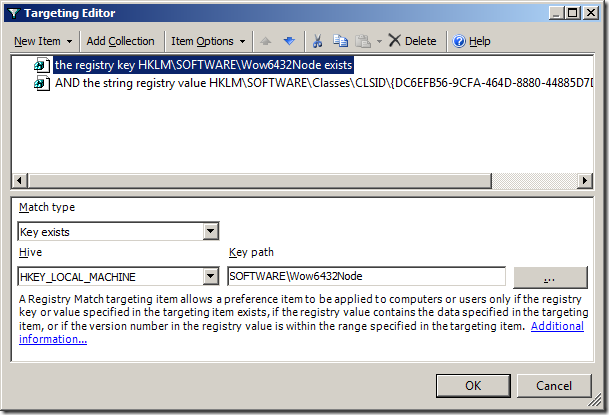The width and height of the screenshot is (609, 415).
Task: Click the Wow6432Node registry item icon
Action: coord(41,65)
